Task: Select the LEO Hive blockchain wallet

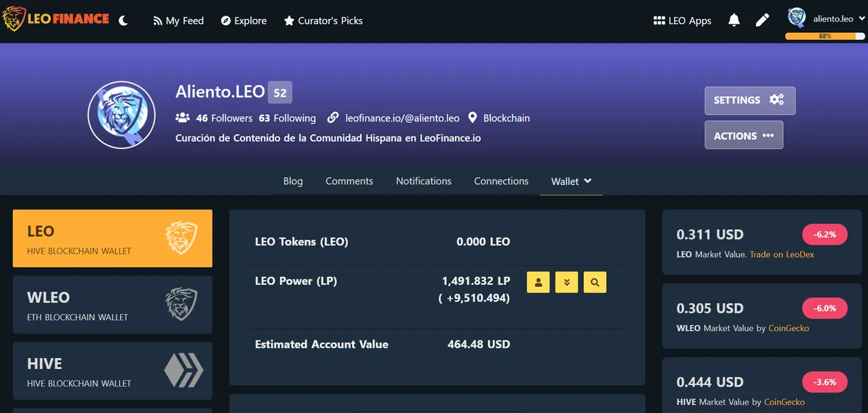Action: (x=113, y=238)
